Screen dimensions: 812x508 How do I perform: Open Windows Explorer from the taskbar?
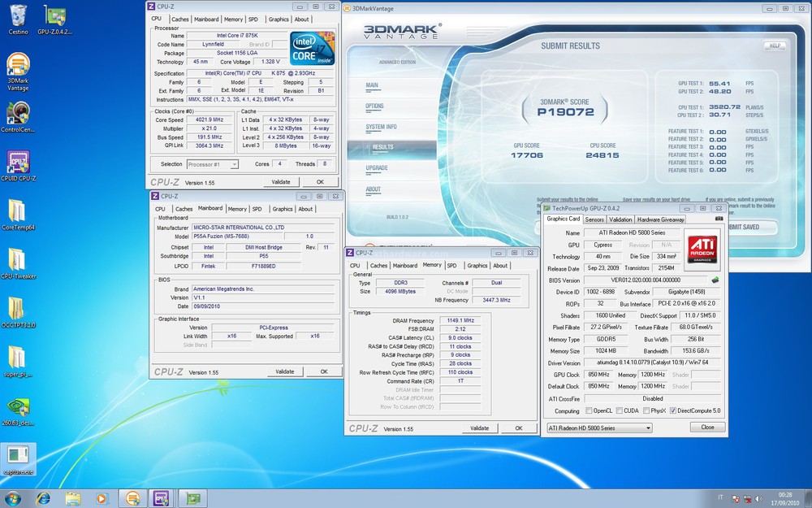pyautogui.click(x=73, y=498)
